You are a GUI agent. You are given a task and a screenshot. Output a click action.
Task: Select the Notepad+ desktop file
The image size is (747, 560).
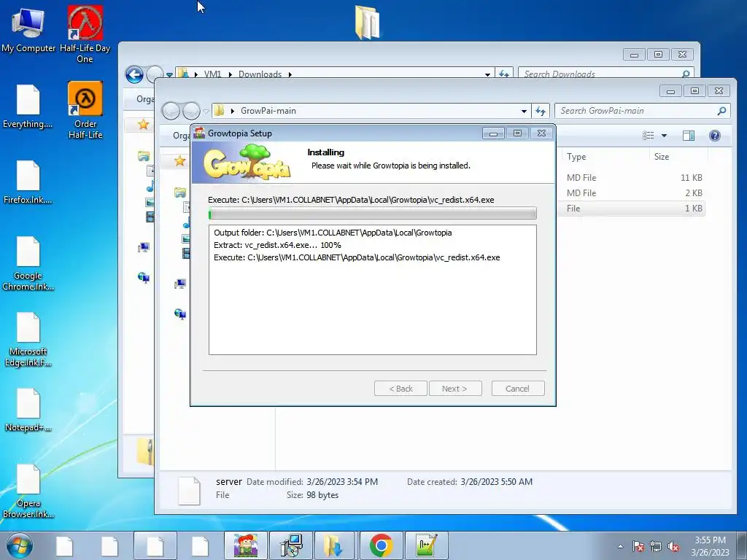(x=28, y=410)
